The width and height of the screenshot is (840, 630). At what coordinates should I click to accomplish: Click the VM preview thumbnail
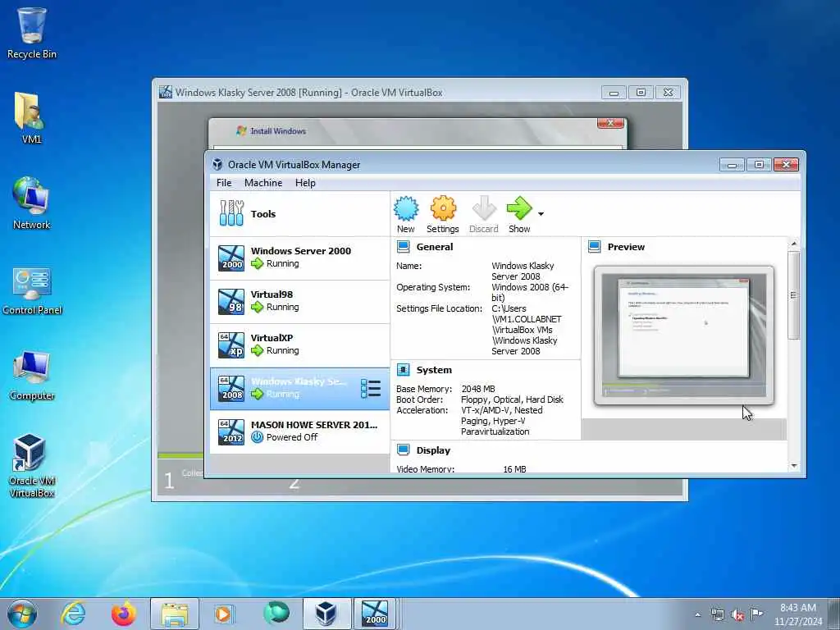[x=683, y=336]
